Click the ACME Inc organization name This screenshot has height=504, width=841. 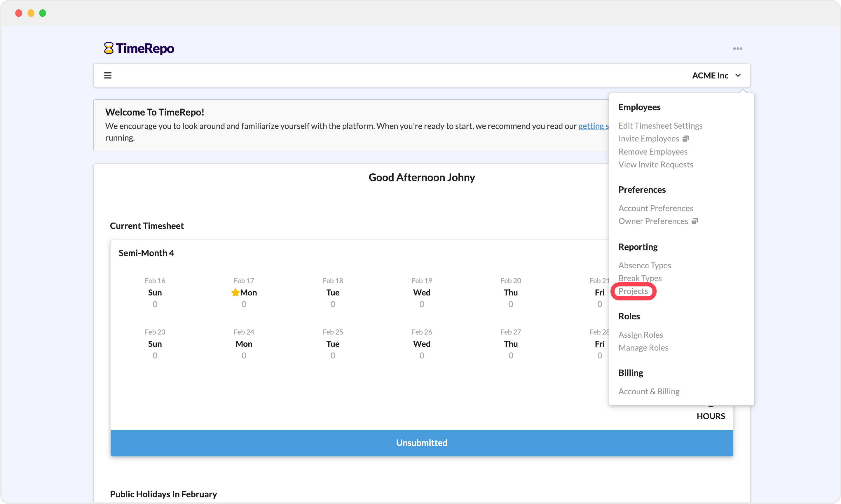[710, 76]
